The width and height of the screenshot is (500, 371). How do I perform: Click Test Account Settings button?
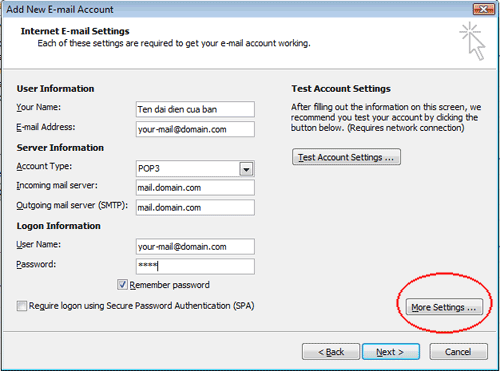click(346, 157)
